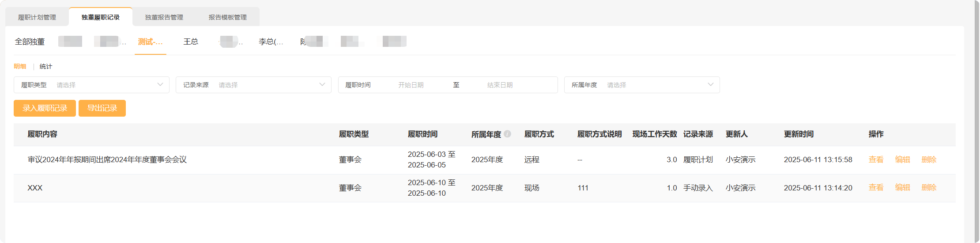Select the 审议2024年年报期间出席2024年年度董事会会议 cell
The height and width of the screenshot is (243, 980).
point(107,159)
